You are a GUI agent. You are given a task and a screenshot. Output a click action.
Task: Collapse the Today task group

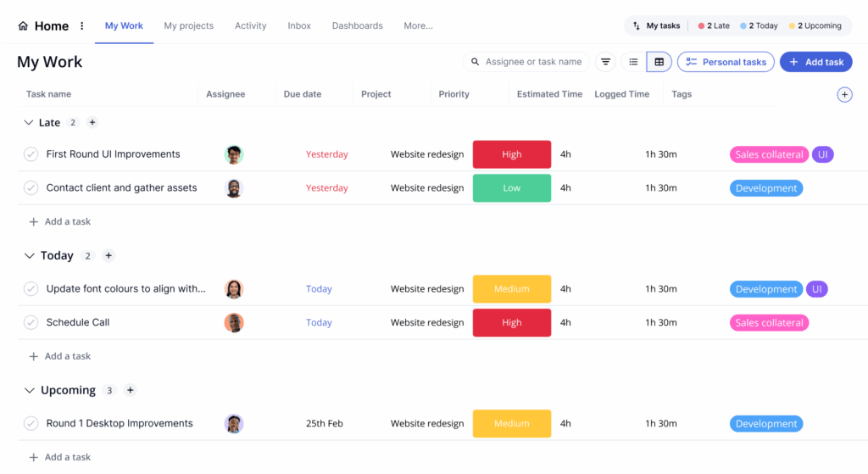(30, 255)
